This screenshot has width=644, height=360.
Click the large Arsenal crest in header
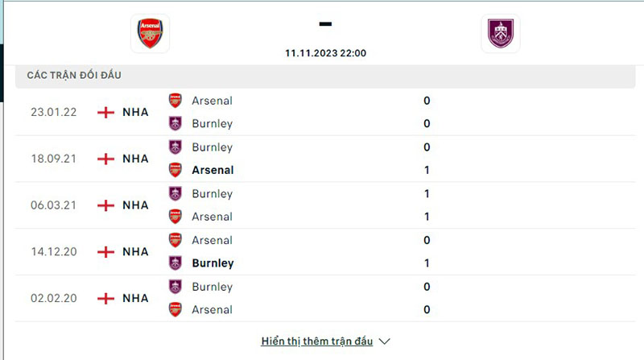(151, 33)
